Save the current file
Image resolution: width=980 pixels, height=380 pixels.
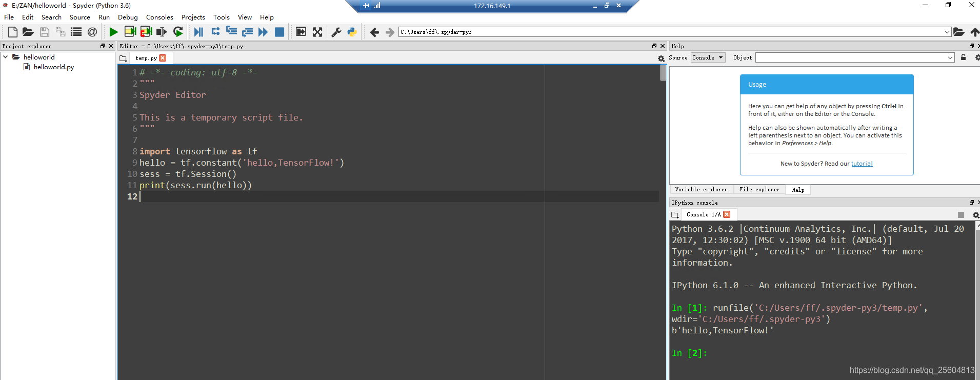pyautogui.click(x=45, y=32)
